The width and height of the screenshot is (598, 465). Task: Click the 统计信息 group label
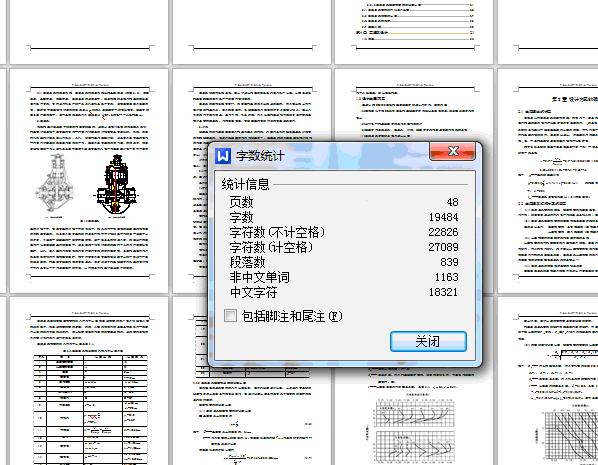[245, 184]
